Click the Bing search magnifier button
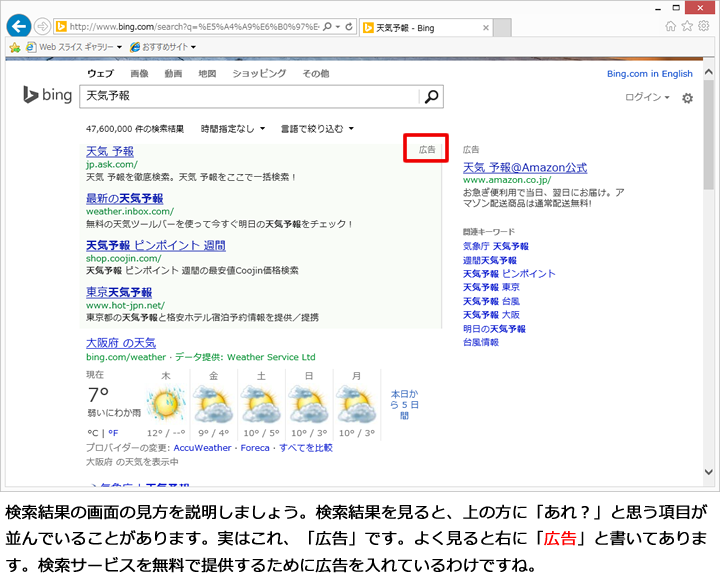 (x=431, y=96)
